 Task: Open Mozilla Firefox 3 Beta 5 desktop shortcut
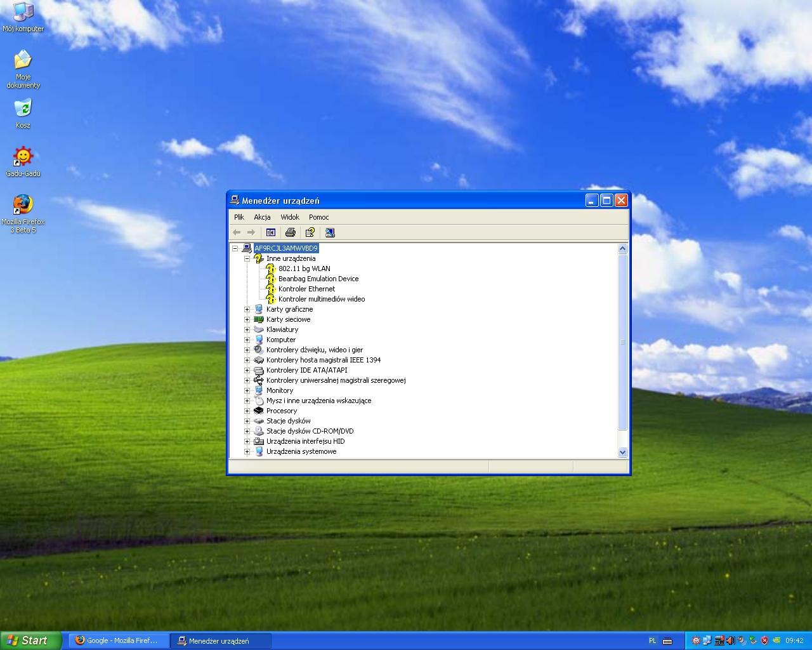pyautogui.click(x=23, y=205)
